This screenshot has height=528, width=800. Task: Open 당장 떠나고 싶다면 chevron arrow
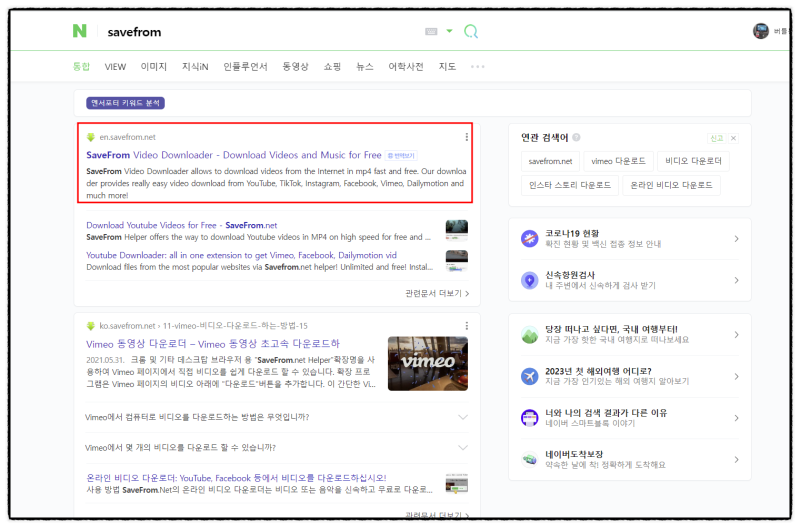coord(736,335)
